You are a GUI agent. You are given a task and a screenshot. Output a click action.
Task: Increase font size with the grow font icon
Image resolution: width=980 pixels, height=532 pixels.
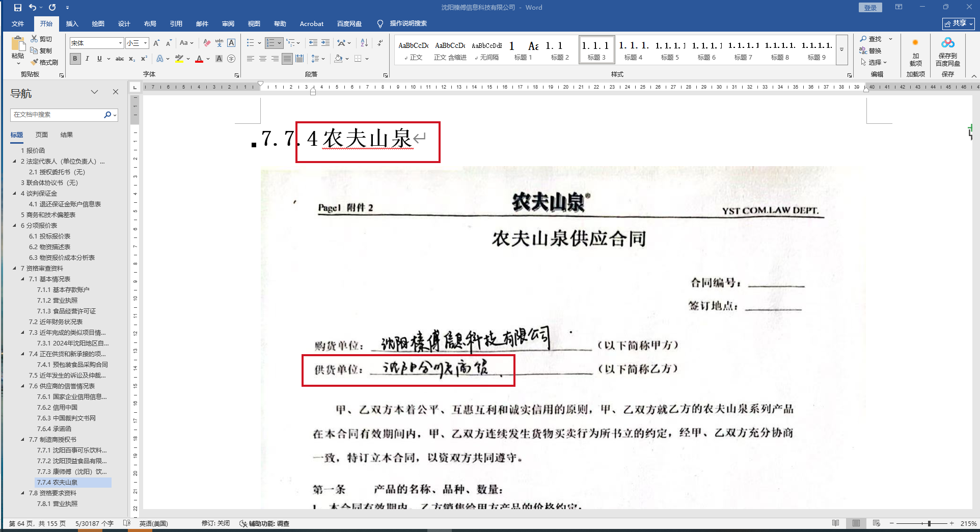click(156, 43)
